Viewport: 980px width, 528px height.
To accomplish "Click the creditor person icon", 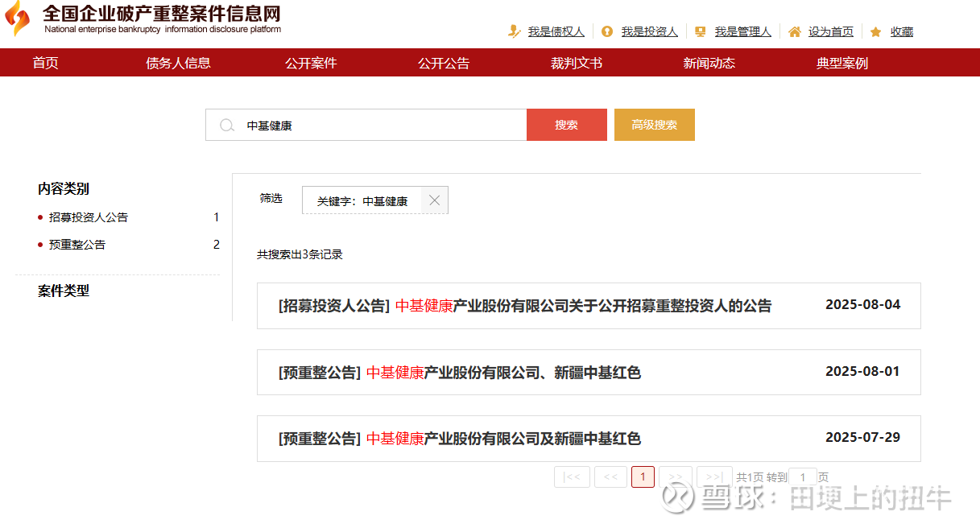I will 515,31.
